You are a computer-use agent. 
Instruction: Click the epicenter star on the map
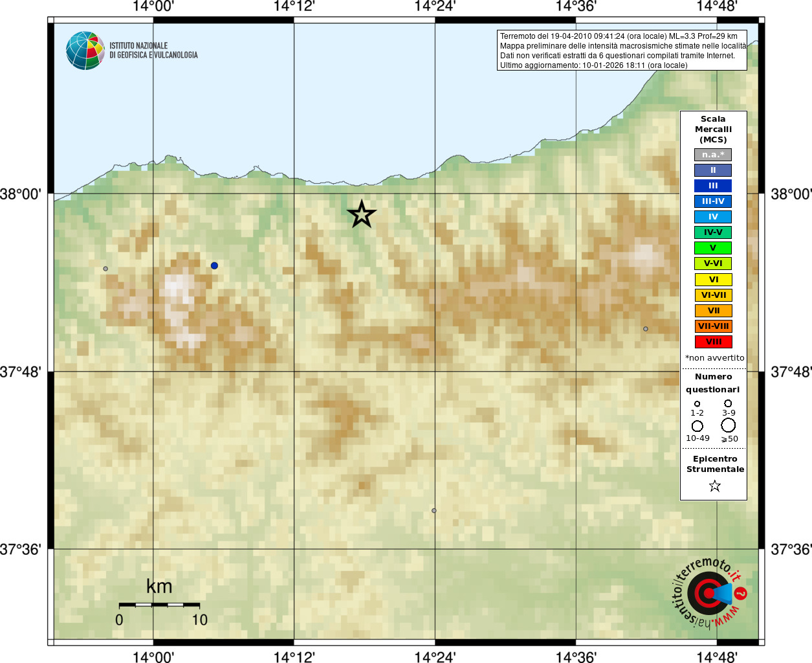click(x=362, y=214)
